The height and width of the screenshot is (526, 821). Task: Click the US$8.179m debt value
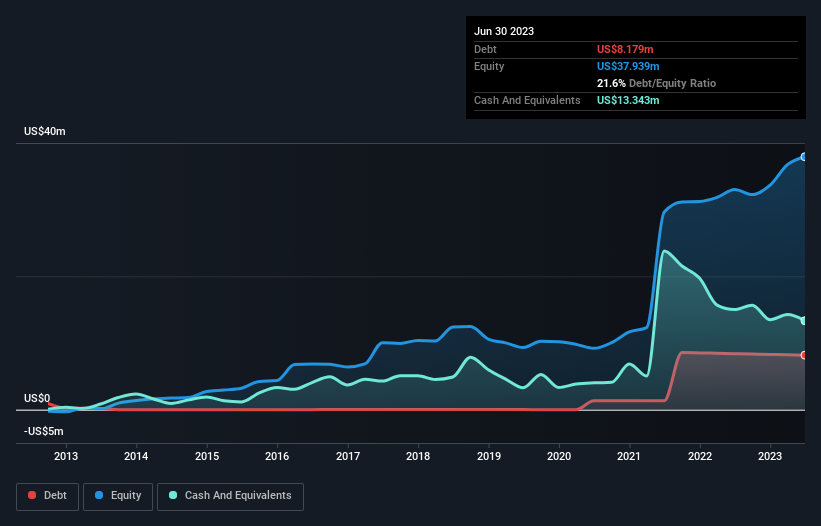pyautogui.click(x=625, y=49)
